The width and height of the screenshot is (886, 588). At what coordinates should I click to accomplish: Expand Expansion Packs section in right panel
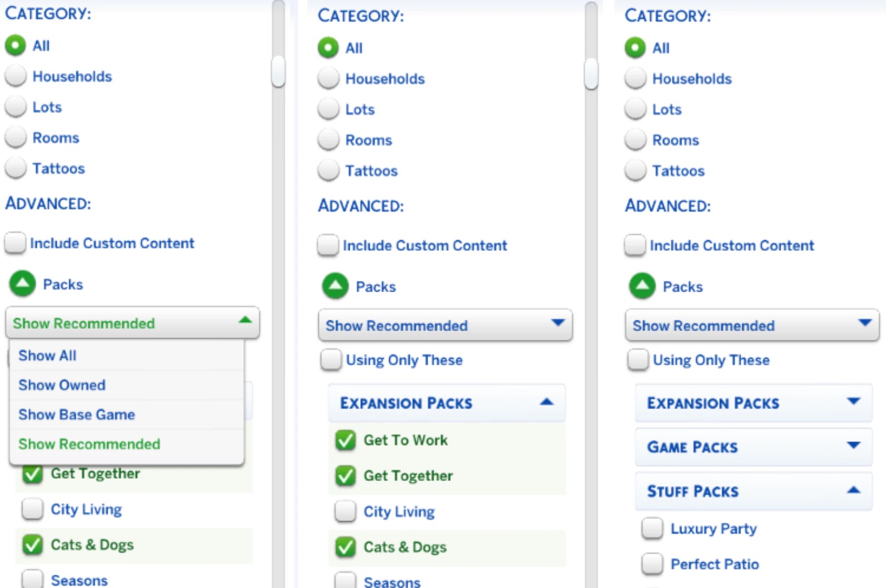[853, 402]
